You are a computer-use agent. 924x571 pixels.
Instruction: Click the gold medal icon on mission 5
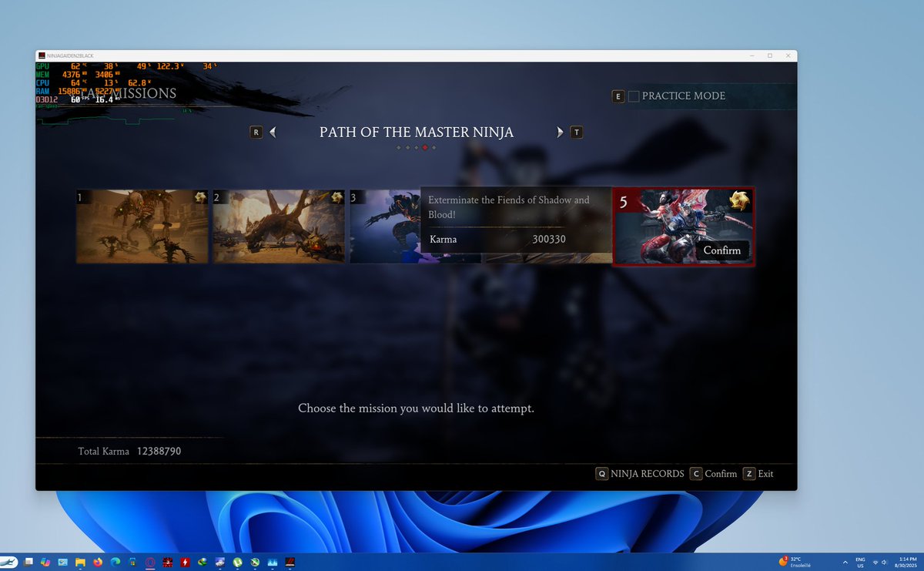(741, 202)
